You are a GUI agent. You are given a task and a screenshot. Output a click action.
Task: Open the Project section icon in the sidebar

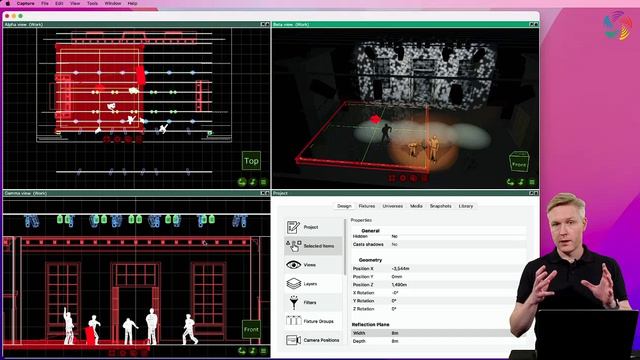point(293,227)
